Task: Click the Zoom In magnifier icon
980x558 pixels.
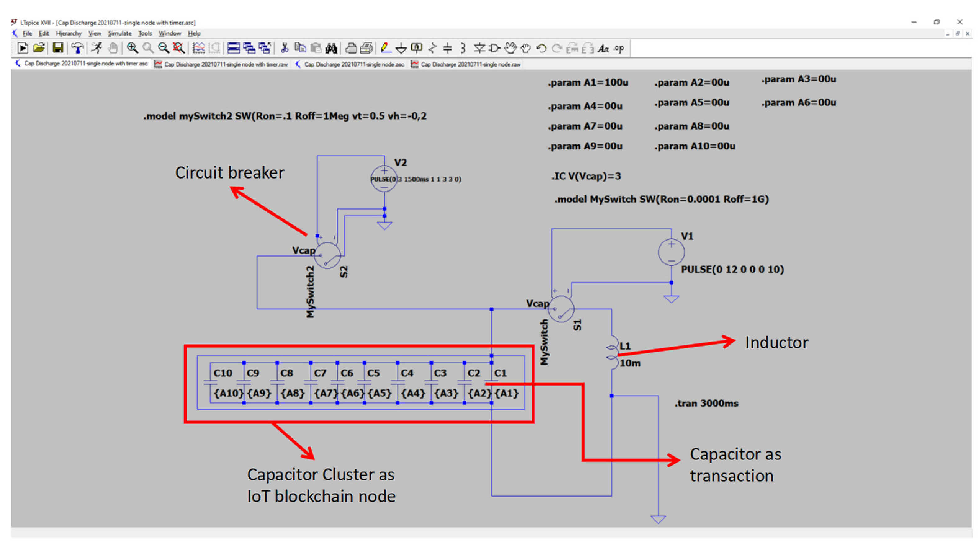Action: coord(132,48)
